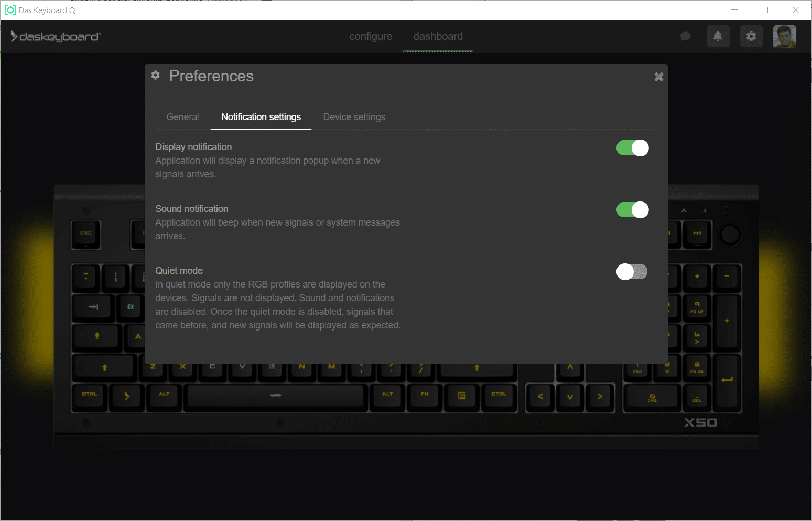Click the settings gear icon in header

(x=751, y=36)
